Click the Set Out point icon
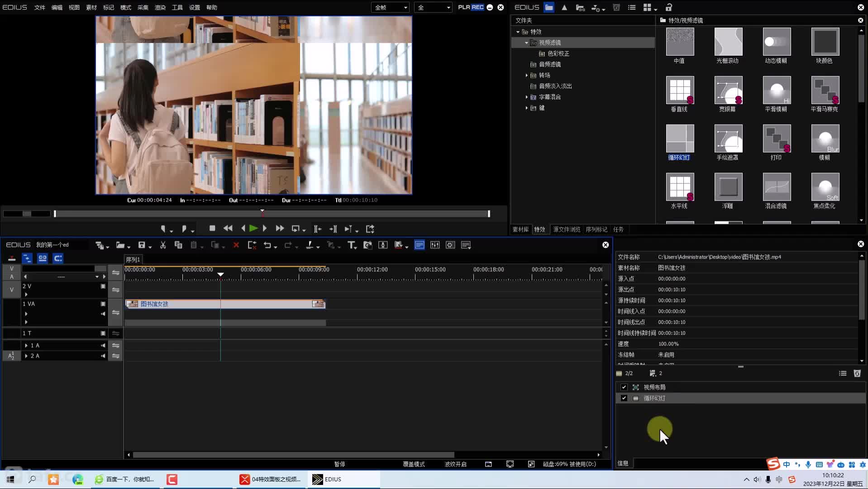This screenshot has width=868, height=489. coord(184,229)
